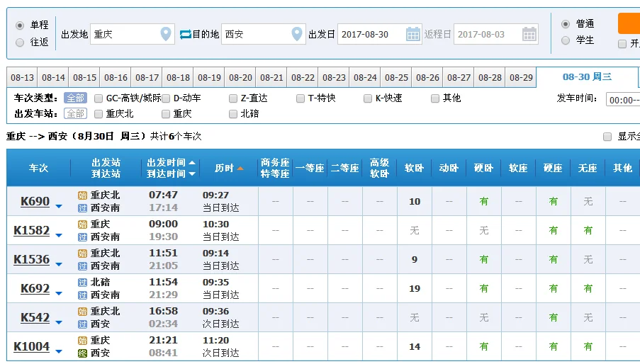Click the 目的地 input field showing 西安

[263, 34]
